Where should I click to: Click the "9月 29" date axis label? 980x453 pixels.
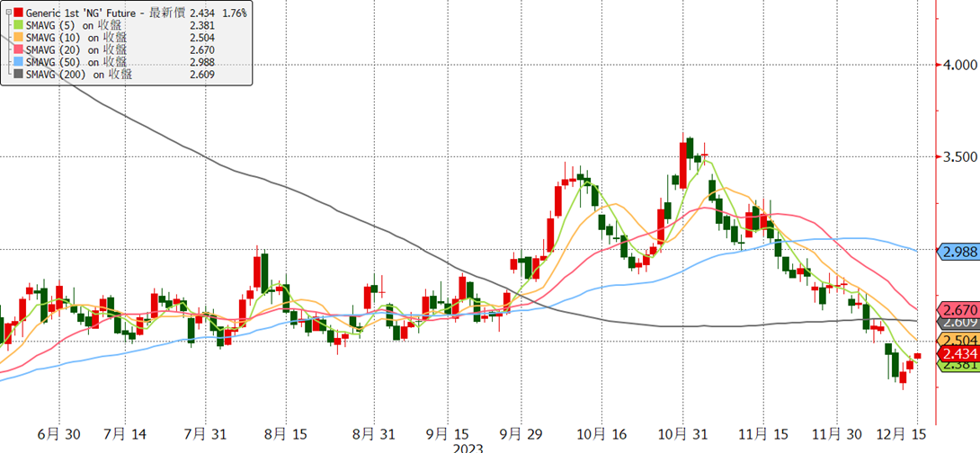click(x=521, y=432)
